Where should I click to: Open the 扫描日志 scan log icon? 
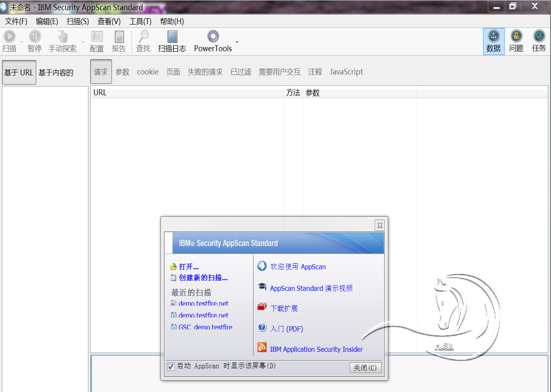[x=172, y=36]
